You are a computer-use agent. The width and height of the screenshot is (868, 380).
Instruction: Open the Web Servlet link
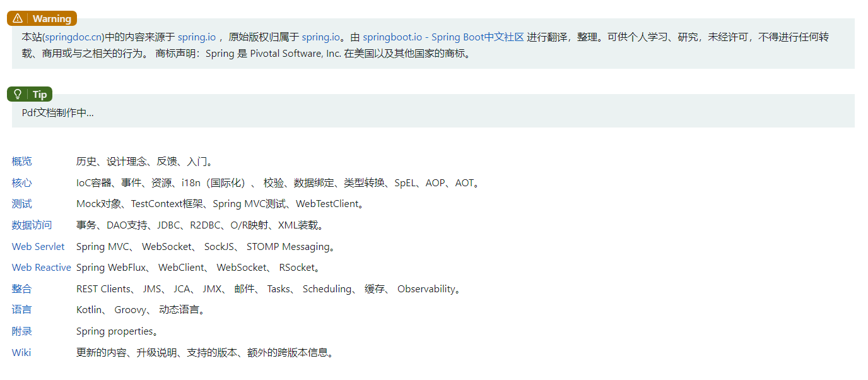[38, 246]
